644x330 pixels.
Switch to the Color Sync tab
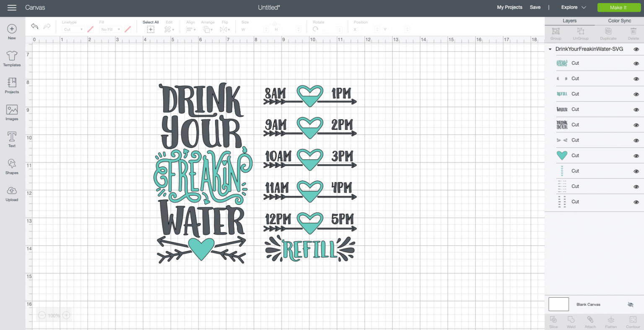[x=619, y=20]
